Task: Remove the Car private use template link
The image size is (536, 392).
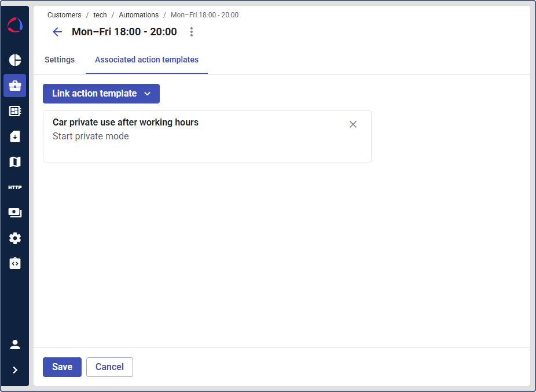Action: (353, 124)
